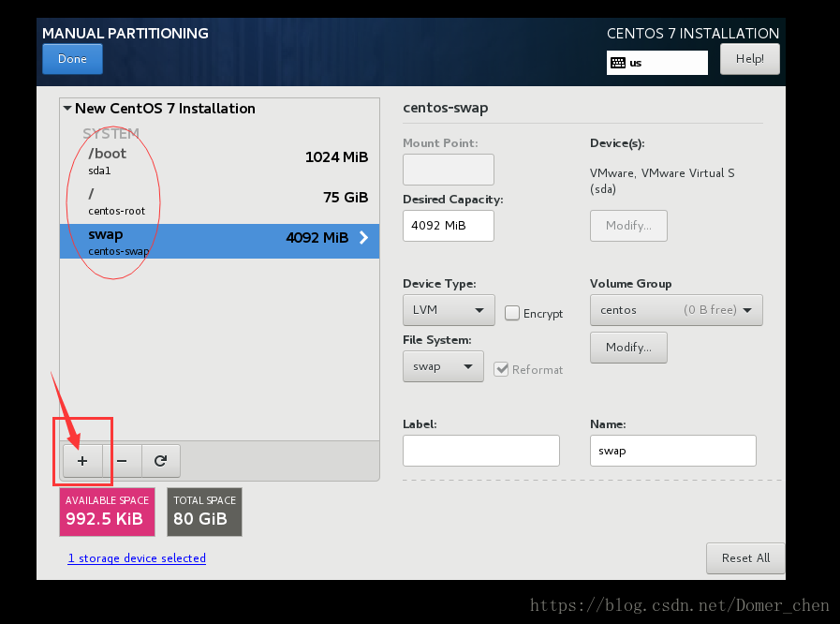
Task: Click the centos-swap heading
Action: [x=445, y=108]
